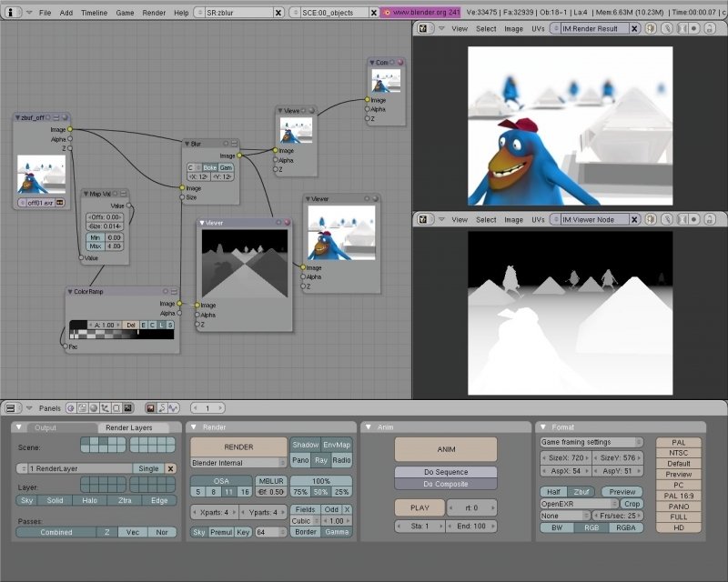The width and height of the screenshot is (728, 582).
Task: Apply the HD format preset
Action: pyautogui.click(x=678, y=527)
